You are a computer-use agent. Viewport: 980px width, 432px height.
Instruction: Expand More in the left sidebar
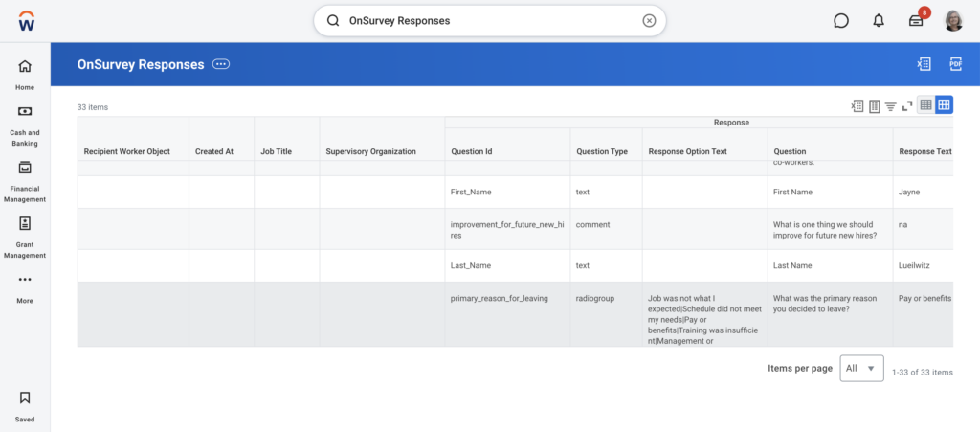click(x=25, y=287)
